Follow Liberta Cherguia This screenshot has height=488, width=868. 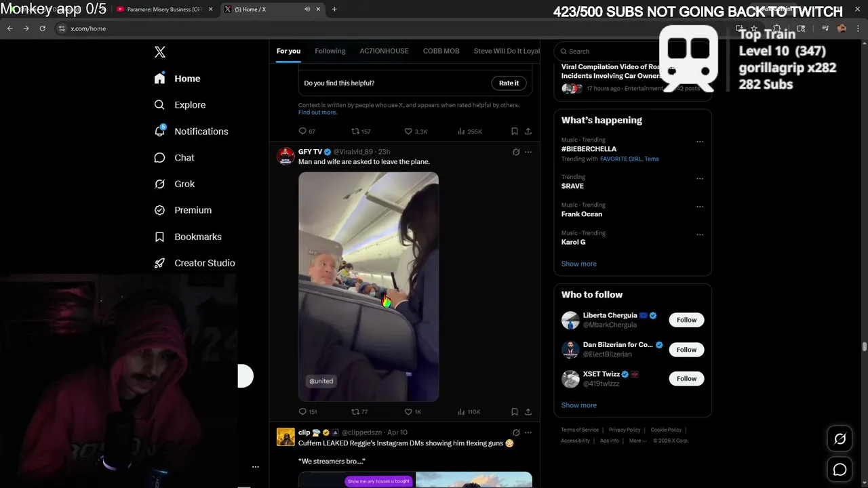click(686, 320)
